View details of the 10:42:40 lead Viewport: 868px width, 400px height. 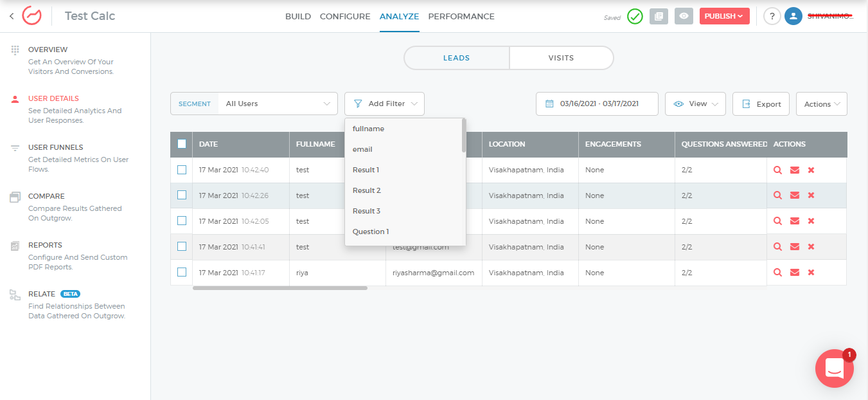pos(777,170)
